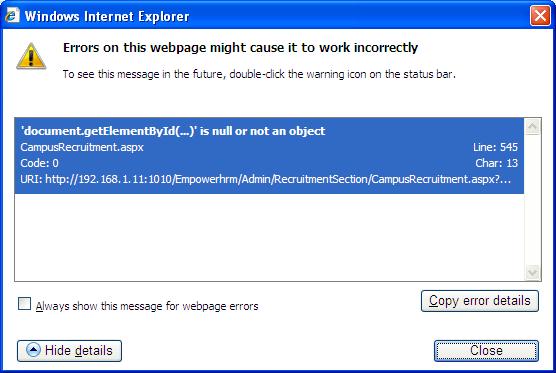The height and width of the screenshot is (373, 556).
Task: Click the Char: 13 label
Action: coord(496,163)
